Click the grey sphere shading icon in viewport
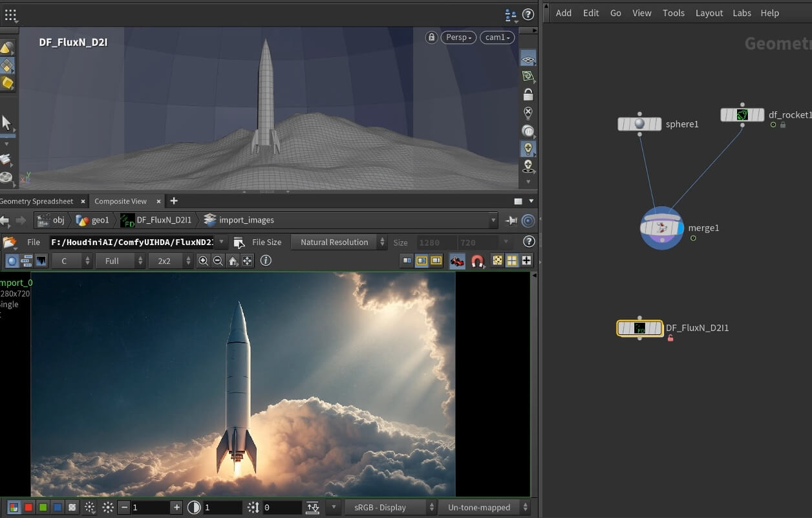Viewport: 812px width, 518px height. [x=528, y=131]
